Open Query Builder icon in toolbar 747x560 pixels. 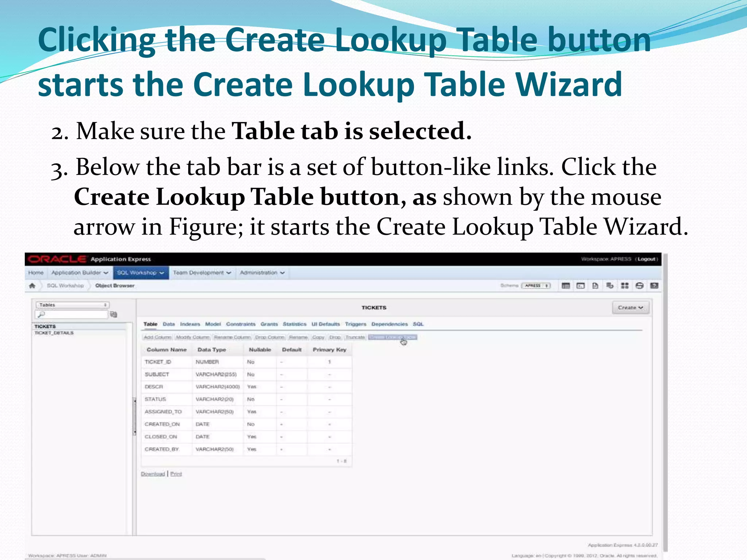coord(610,285)
